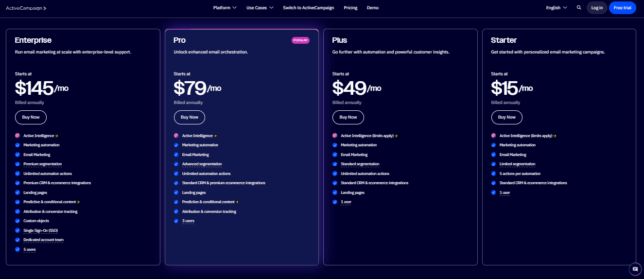The width and height of the screenshot is (644, 279).
Task: Click check icon beside Advanced segmentation
Action: 176,164
